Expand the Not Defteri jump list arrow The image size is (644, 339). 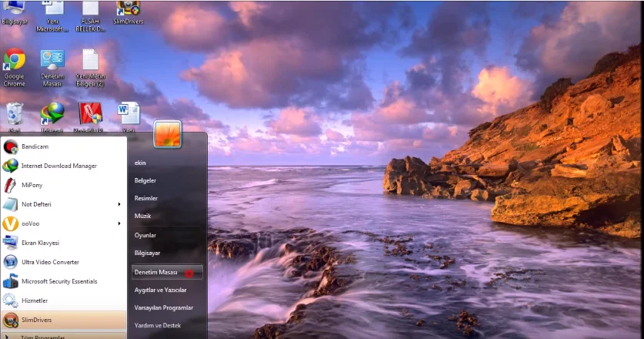pos(119,204)
